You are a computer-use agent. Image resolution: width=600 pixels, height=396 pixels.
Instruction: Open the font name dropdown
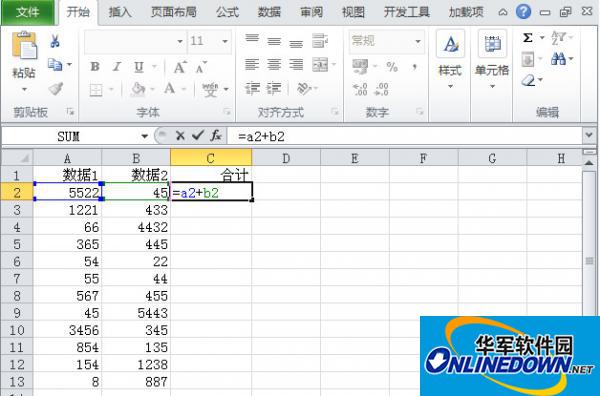tap(180, 41)
